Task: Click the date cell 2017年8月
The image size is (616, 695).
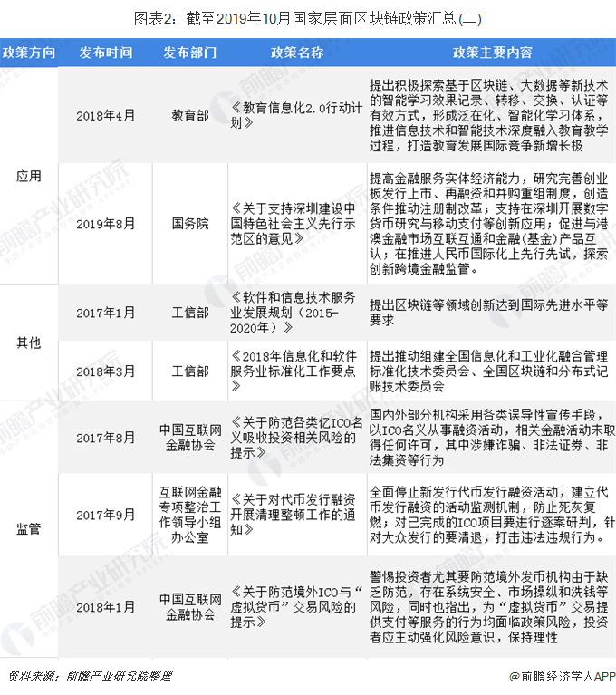Action: click(105, 438)
